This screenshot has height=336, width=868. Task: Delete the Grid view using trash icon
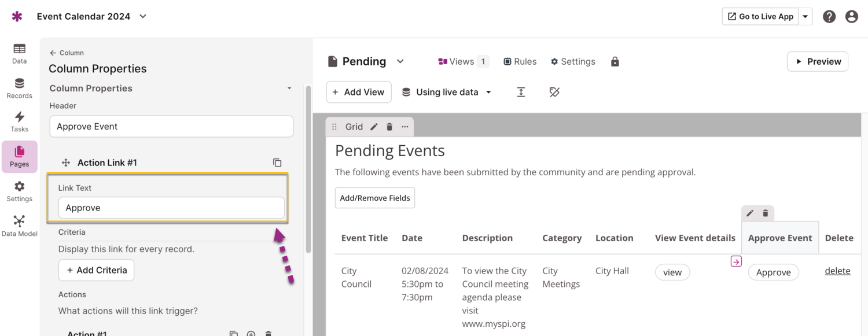click(389, 127)
